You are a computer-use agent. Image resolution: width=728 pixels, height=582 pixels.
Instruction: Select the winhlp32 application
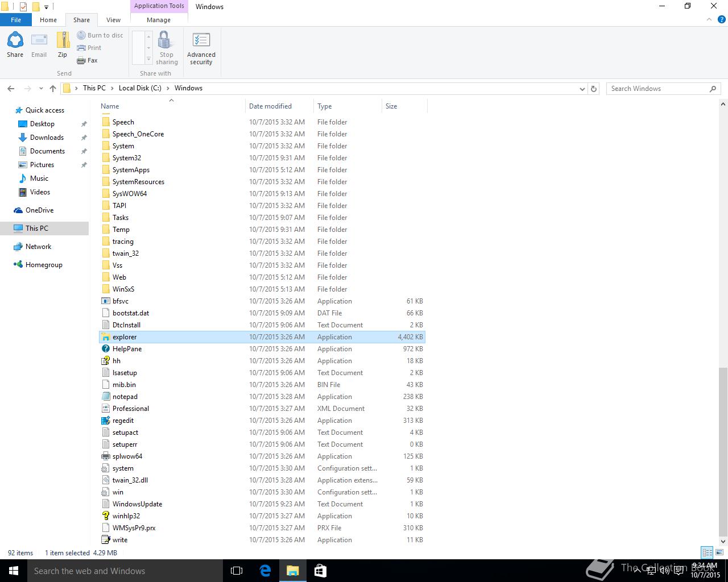point(262,516)
